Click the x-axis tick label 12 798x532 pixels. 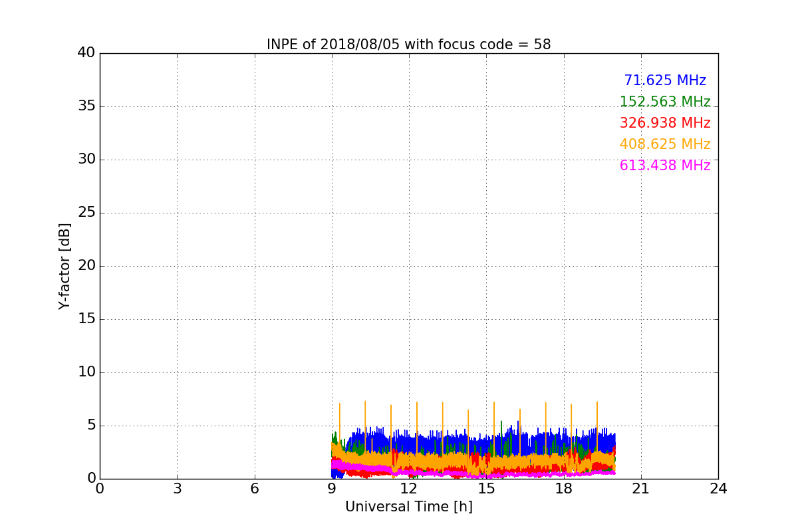pyautogui.click(x=409, y=489)
